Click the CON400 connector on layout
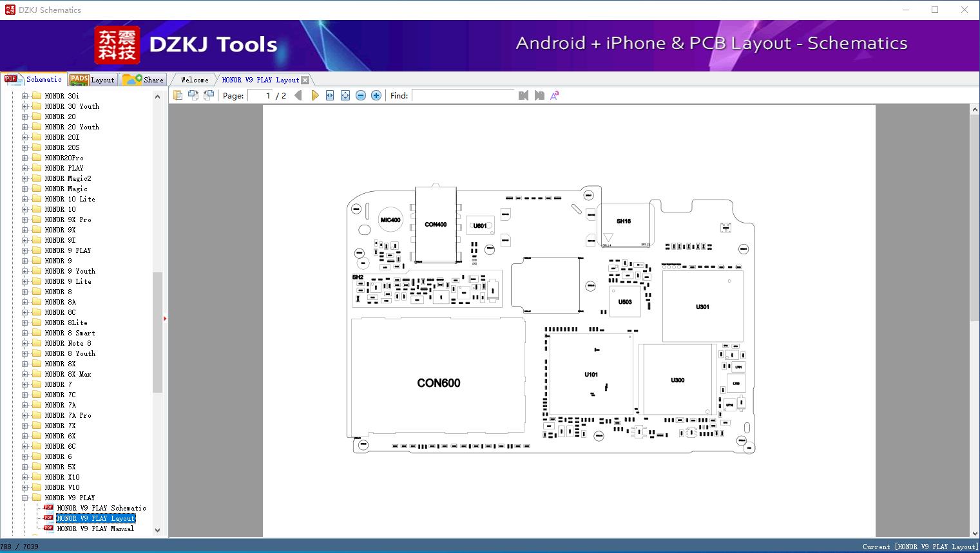980x553 pixels. tap(436, 225)
